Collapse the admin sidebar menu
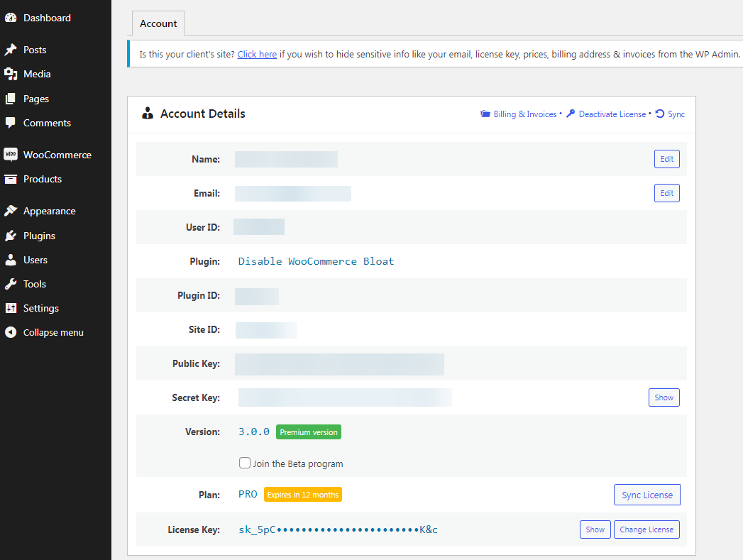Screen dimensions: 743x560 pos(53,332)
